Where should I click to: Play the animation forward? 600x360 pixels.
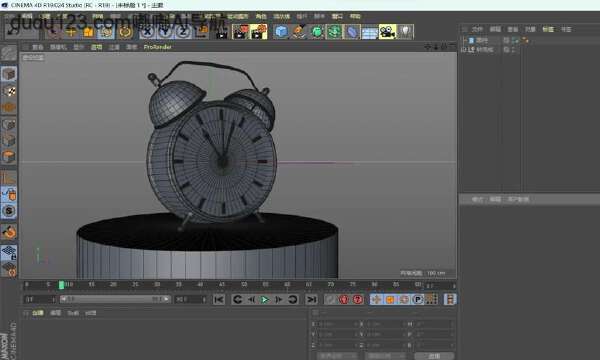264,300
